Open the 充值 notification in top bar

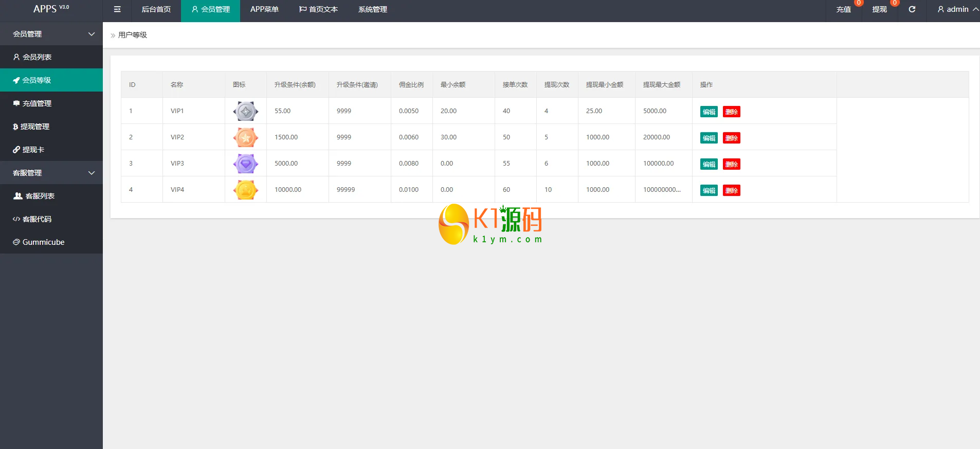(843, 9)
